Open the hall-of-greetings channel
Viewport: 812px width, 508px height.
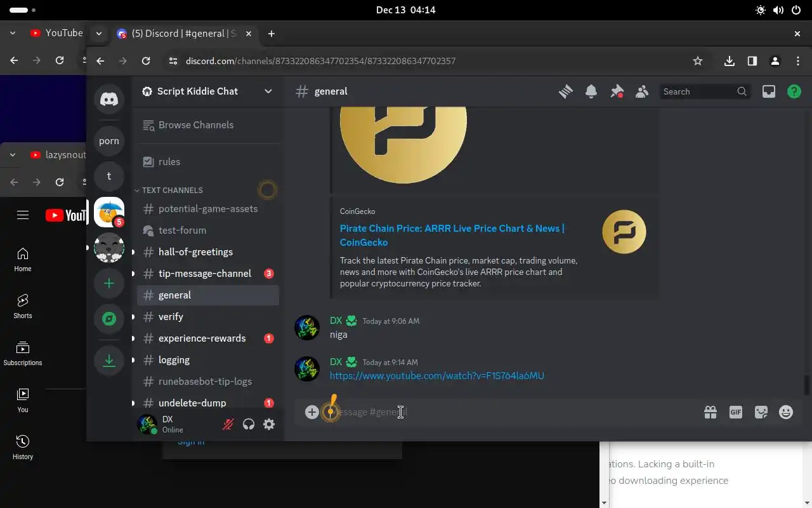[x=208, y=252]
